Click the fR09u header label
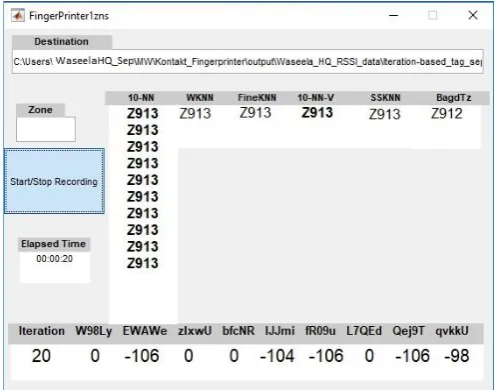 [320, 331]
